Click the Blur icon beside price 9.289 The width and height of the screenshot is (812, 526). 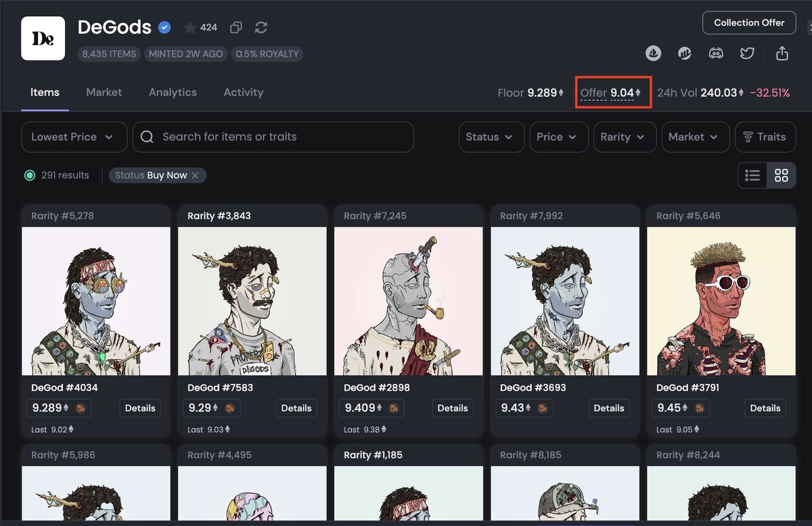pyautogui.click(x=81, y=408)
